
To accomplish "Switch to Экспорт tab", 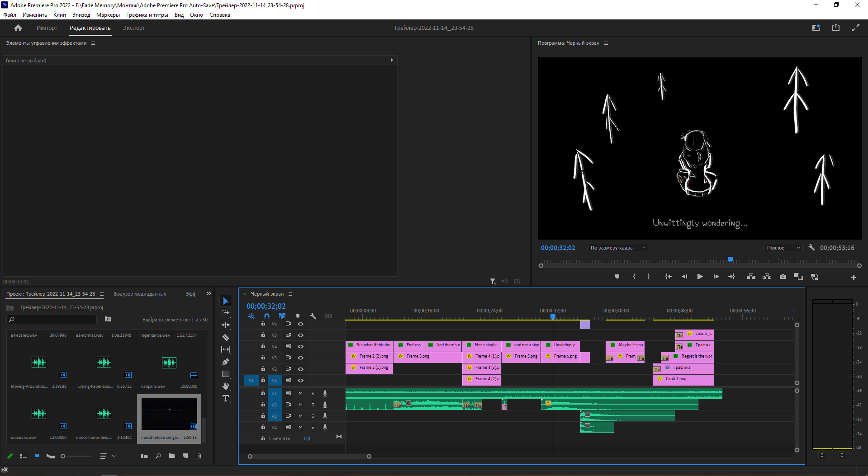I will (x=134, y=28).
